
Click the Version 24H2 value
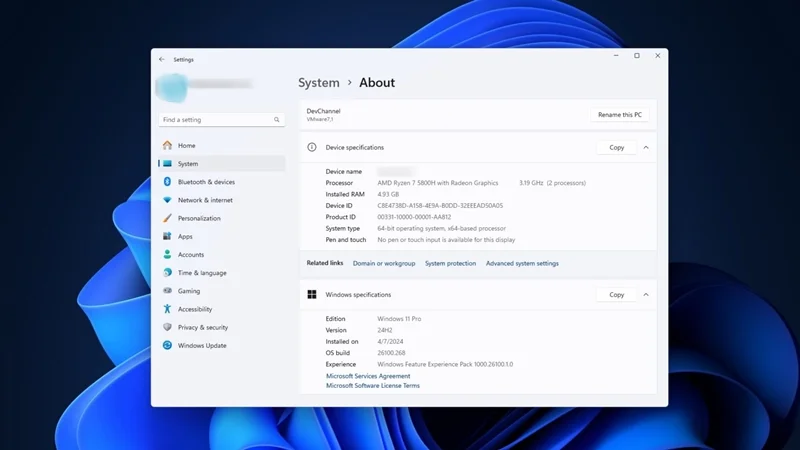pos(385,330)
